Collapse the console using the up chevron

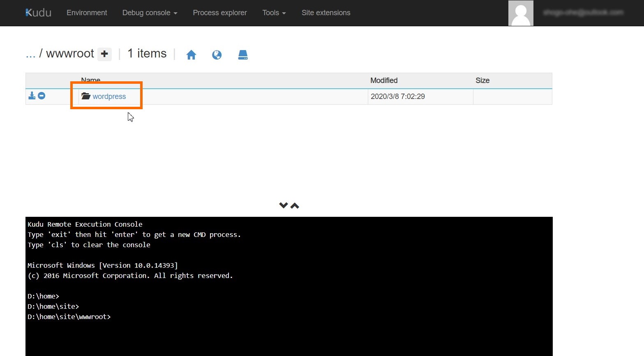[x=294, y=205]
